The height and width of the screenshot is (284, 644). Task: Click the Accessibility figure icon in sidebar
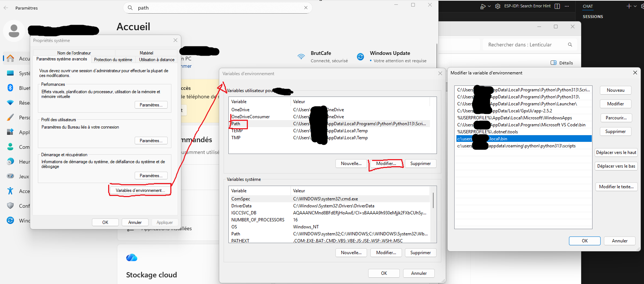pos(10,191)
